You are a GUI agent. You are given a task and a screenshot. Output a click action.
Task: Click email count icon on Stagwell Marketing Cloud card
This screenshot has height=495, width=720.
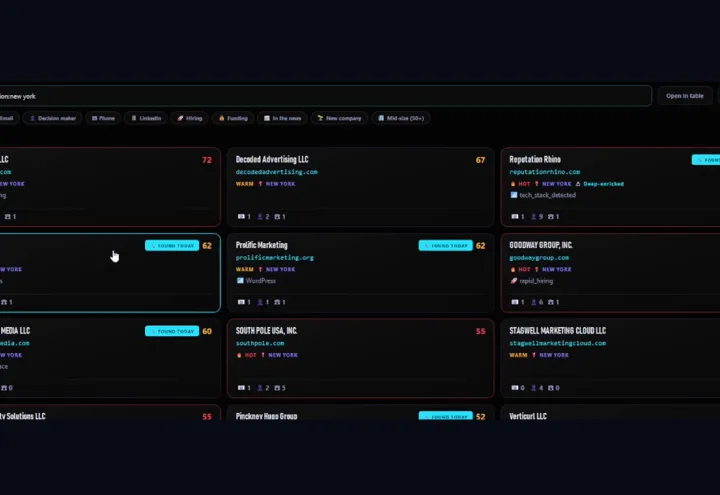click(515, 388)
